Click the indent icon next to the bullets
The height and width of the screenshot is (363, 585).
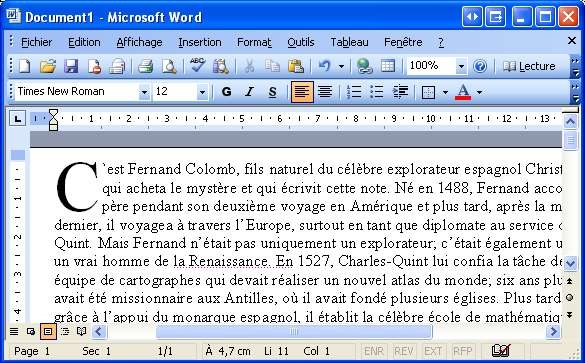pos(400,92)
